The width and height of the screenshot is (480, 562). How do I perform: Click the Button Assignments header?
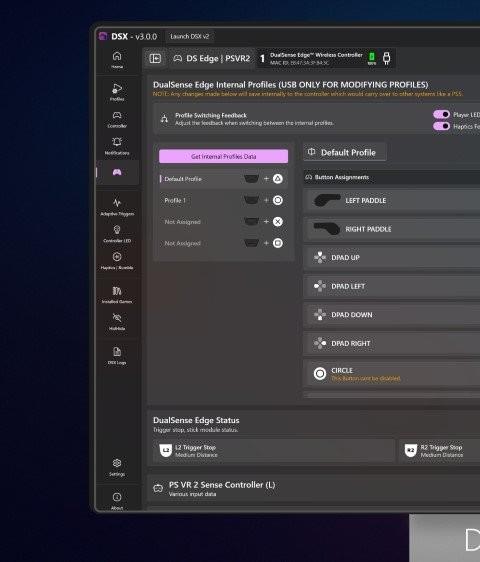(x=392, y=177)
